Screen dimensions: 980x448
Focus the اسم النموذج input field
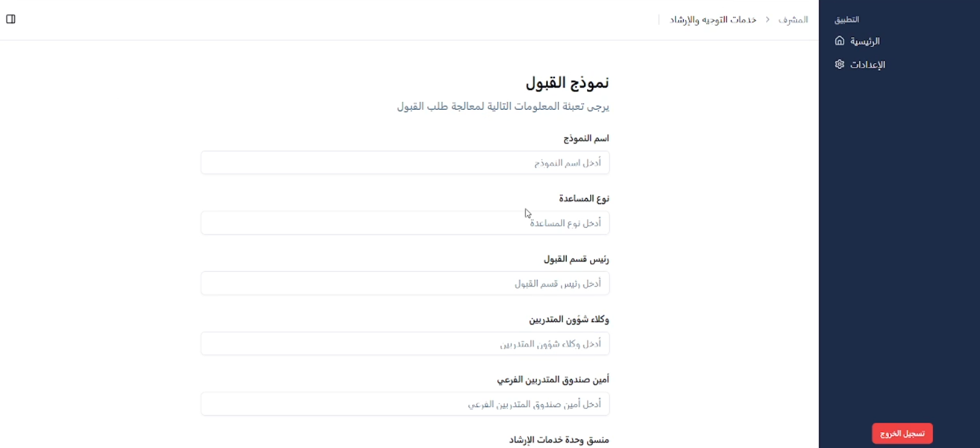[x=405, y=163]
